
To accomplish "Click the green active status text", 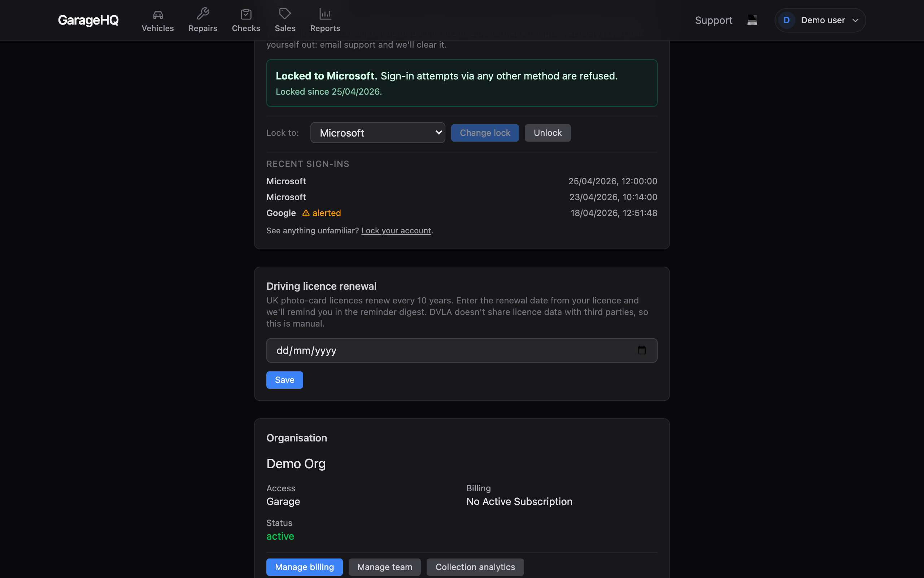I will click(x=280, y=536).
